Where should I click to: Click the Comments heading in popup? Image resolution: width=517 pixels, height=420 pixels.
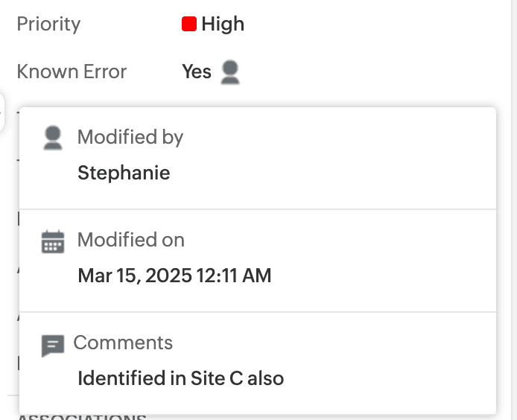pyautogui.click(x=123, y=343)
